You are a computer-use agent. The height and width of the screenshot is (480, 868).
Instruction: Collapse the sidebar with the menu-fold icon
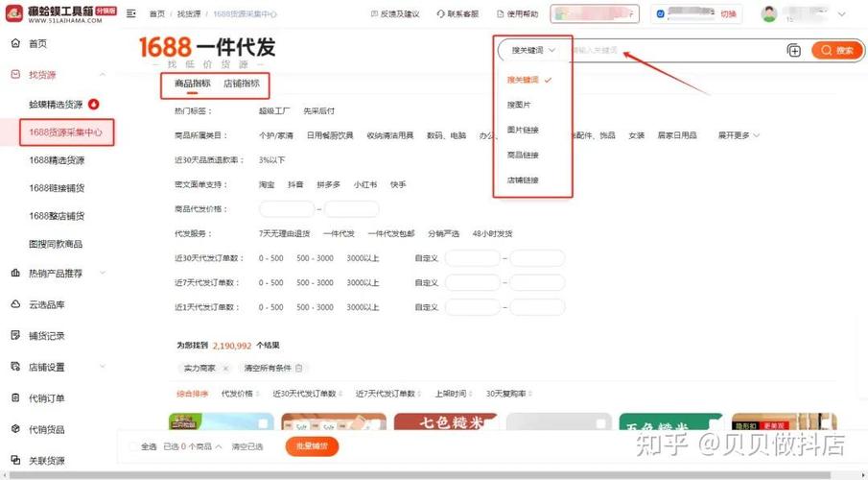point(131,13)
